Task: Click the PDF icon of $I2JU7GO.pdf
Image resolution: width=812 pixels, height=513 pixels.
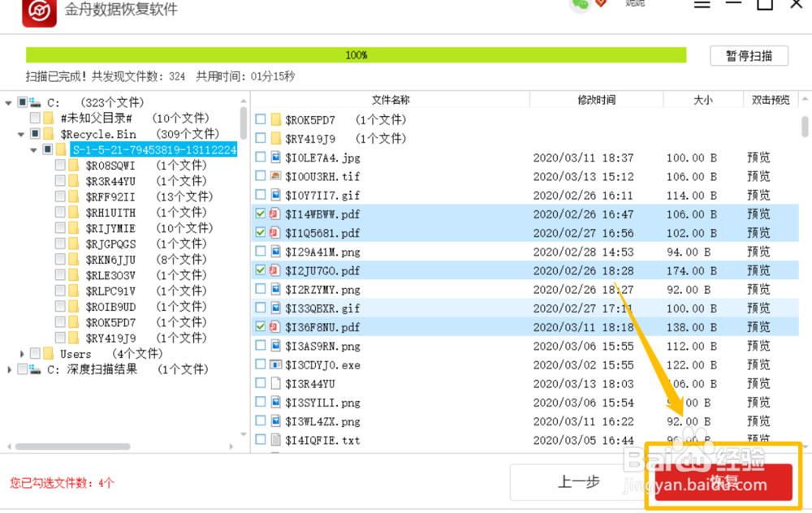Action: tap(275, 270)
